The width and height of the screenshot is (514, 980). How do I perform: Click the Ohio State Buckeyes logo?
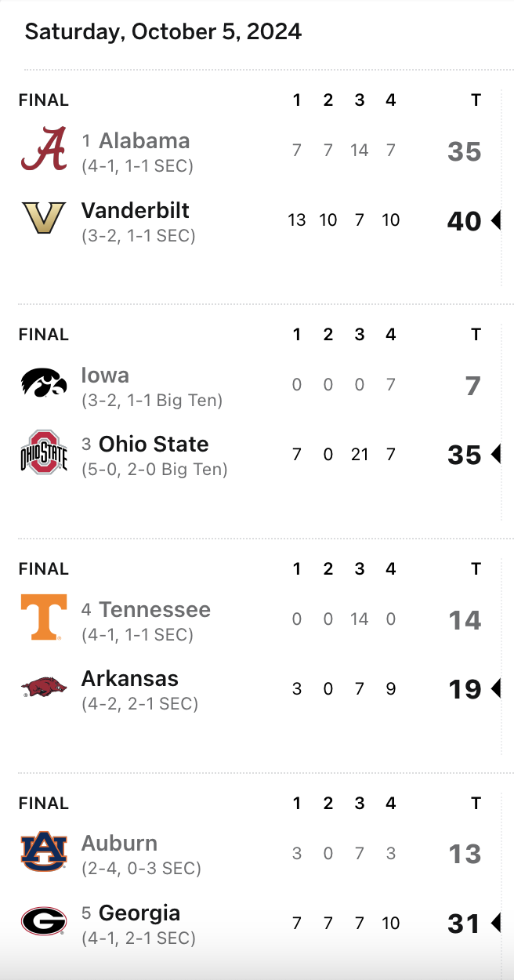(x=44, y=452)
